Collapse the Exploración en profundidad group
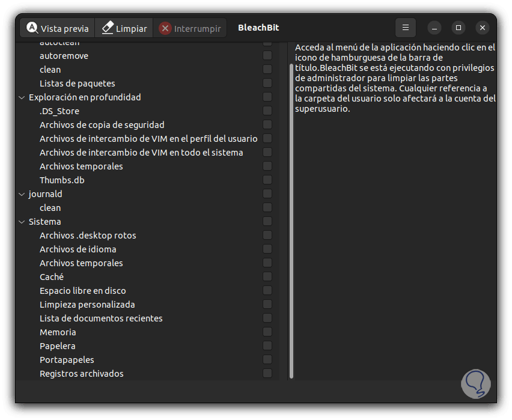This screenshot has width=512, height=420. [x=22, y=97]
